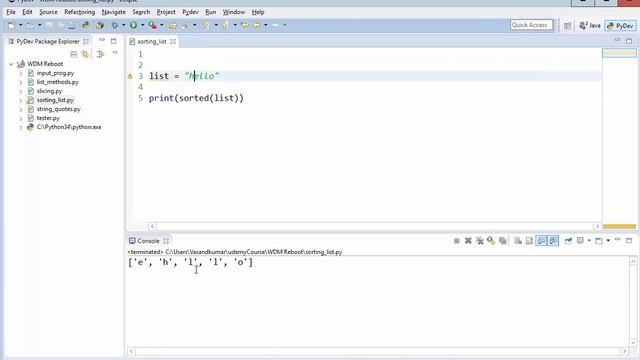Image resolution: width=640 pixels, height=360 pixels.
Task: Click the Print toolbar icon
Action: pos(71,25)
